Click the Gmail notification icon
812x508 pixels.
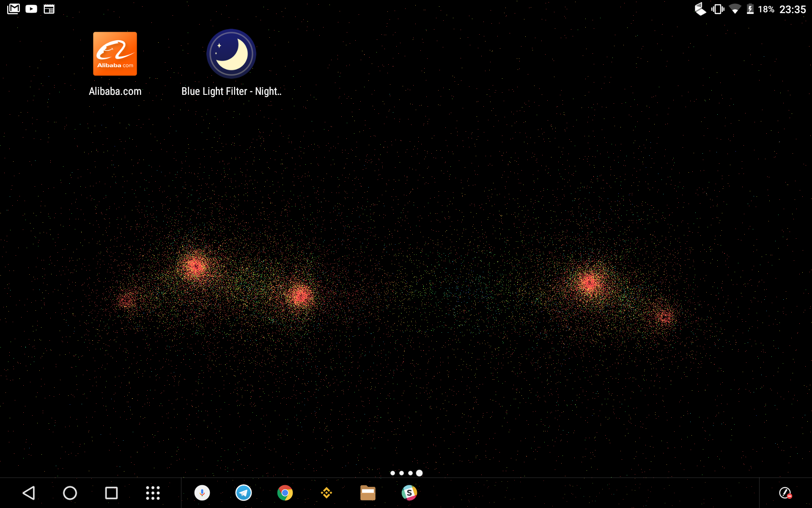click(14, 9)
